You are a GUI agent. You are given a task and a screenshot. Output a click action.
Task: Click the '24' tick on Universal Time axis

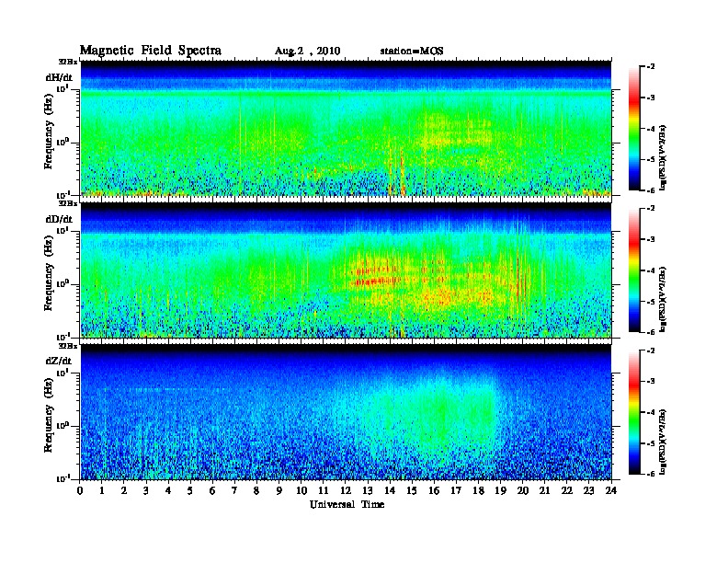[x=611, y=490]
